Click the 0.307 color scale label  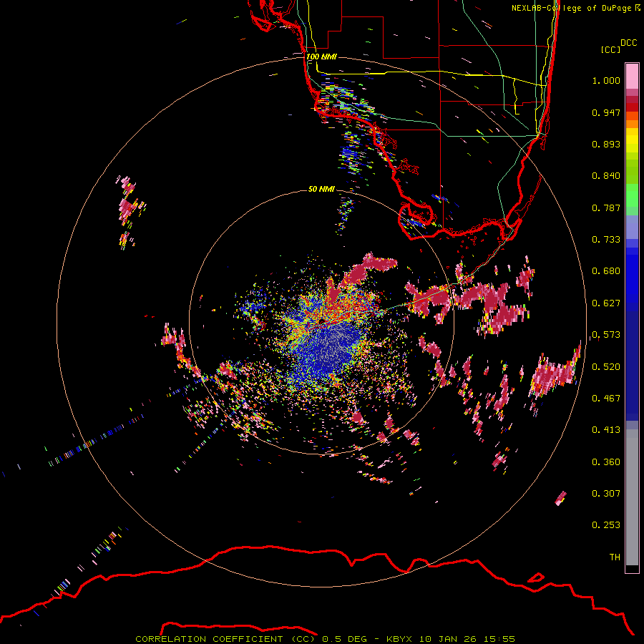pos(606,494)
